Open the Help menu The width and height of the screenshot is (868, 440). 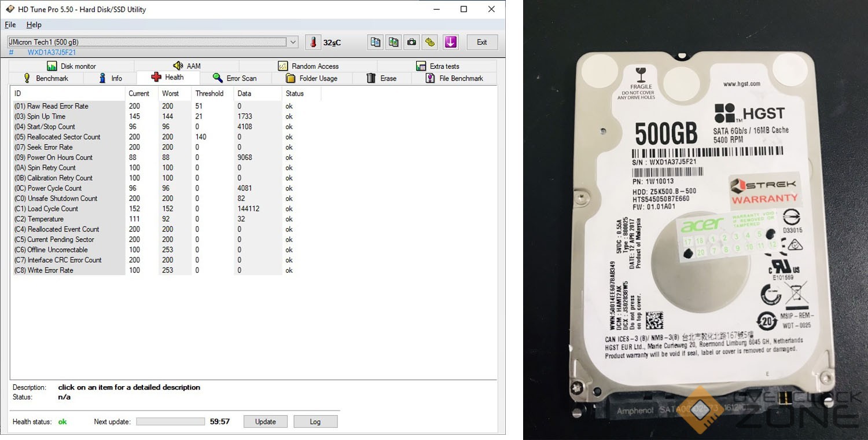click(x=34, y=25)
